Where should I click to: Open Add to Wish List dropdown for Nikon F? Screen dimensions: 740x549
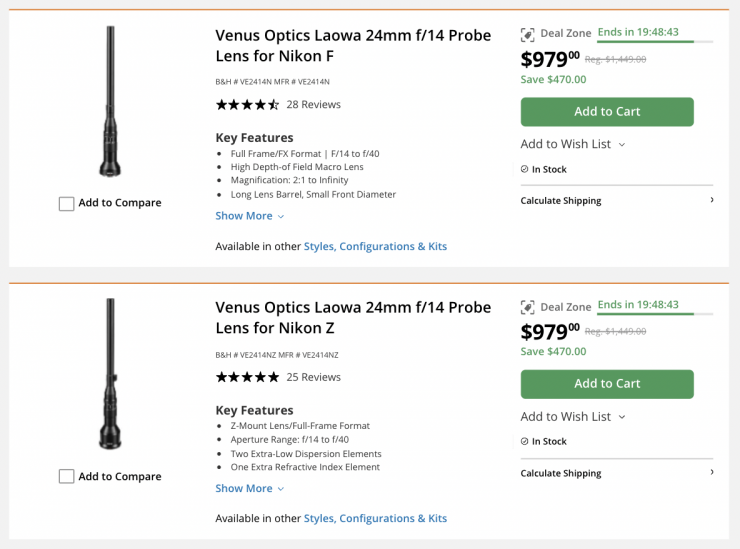point(572,144)
